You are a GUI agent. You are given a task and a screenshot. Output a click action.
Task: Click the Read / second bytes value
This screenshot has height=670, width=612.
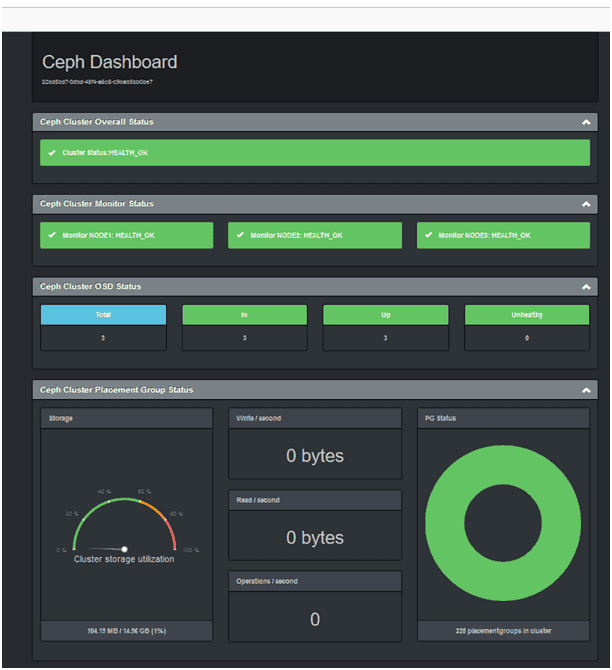314,538
